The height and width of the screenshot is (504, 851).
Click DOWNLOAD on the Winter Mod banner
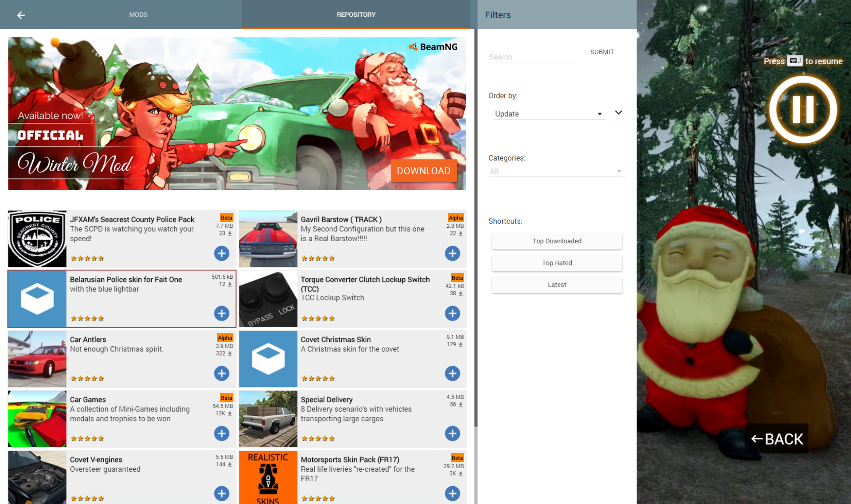tap(423, 171)
